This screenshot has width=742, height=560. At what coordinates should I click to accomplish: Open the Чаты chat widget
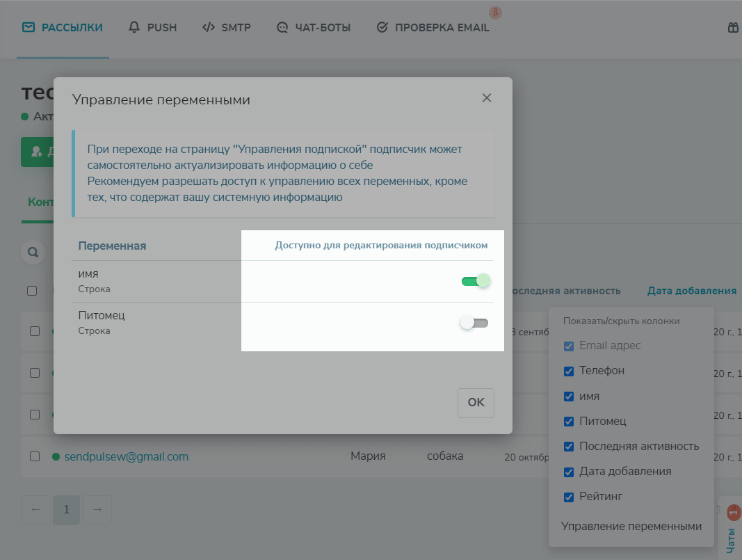(x=732, y=532)
